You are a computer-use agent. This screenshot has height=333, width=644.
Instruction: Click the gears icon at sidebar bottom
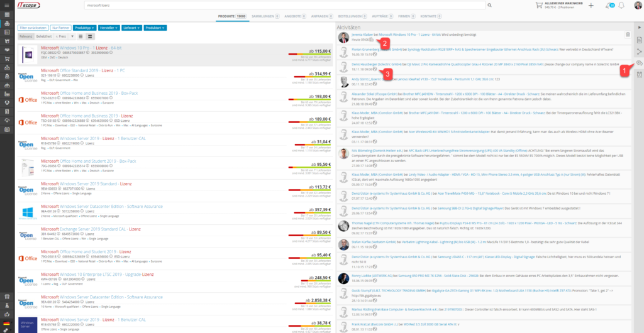pyautogui.click(x=7, y=330)
